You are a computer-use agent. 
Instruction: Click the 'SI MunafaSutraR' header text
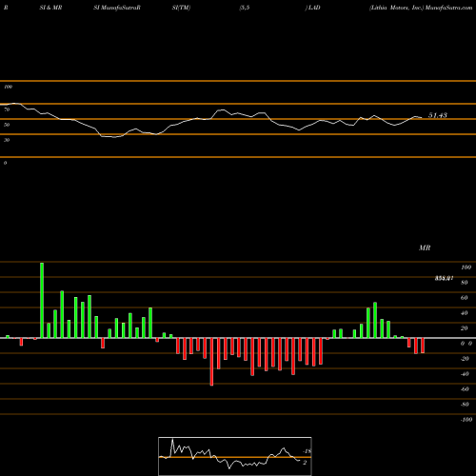tap(117, 8)
